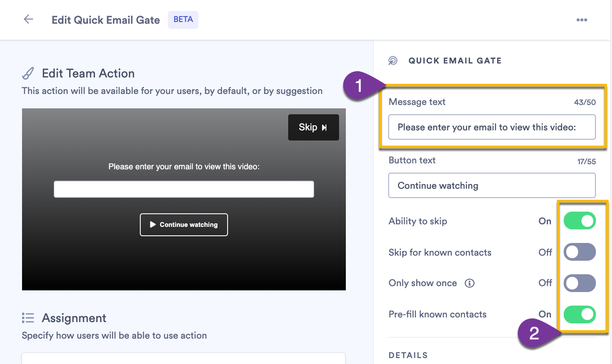612x364 pixels.
Task: Click the 'Ability to skip' label
Action: coord(418,221)
